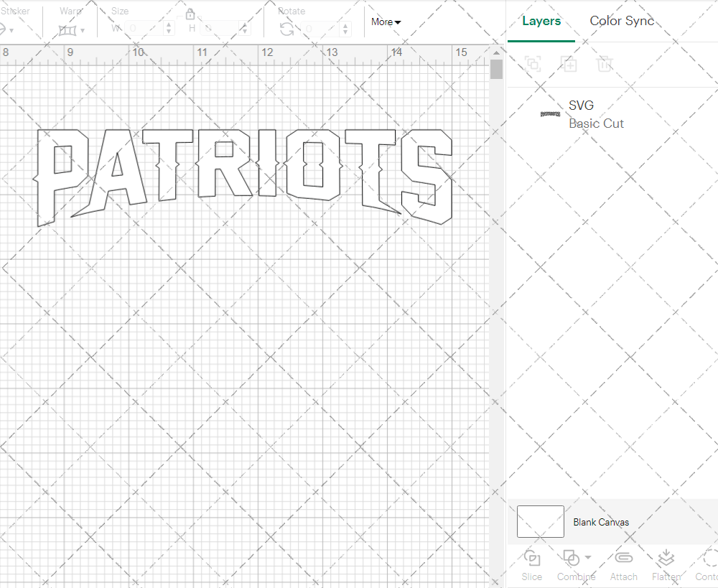
Task: Click the Width size input field
Action: (x=144, y=29)
